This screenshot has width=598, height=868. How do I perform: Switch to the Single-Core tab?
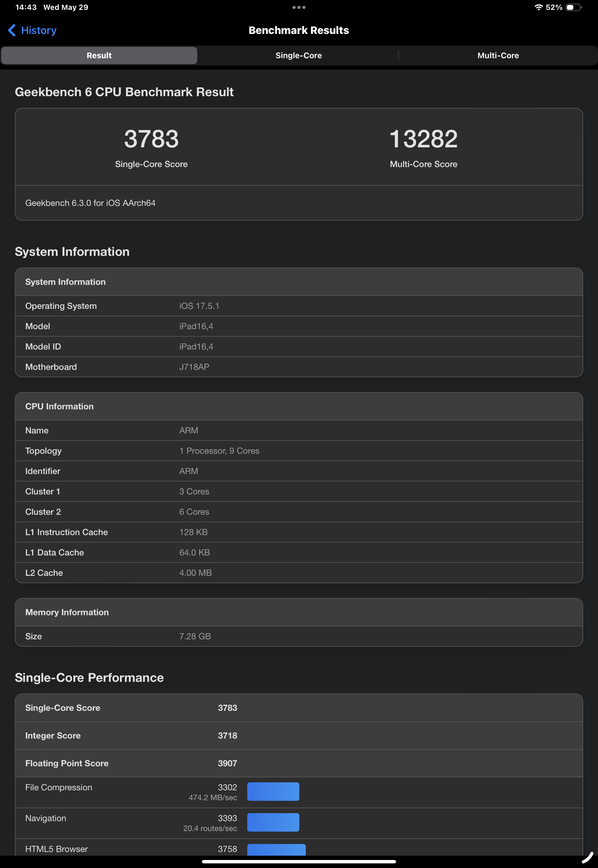point(299,55)
